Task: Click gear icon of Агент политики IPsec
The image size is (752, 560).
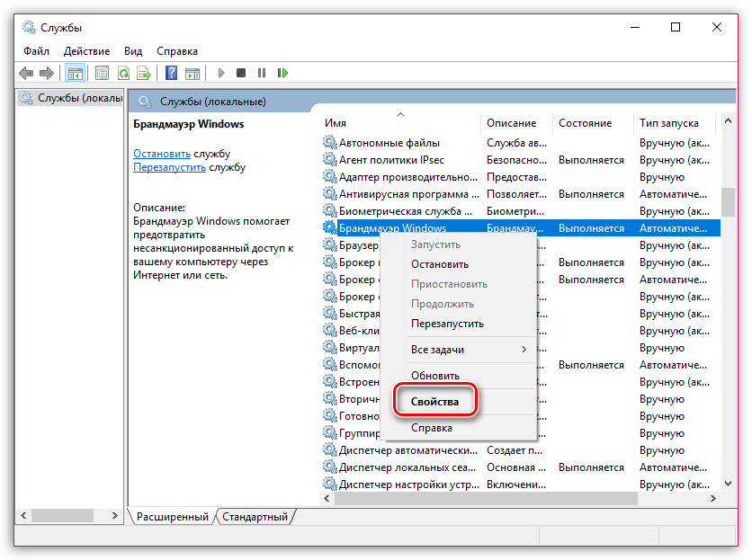Action: pyautogui.click(x=329, y=160)
